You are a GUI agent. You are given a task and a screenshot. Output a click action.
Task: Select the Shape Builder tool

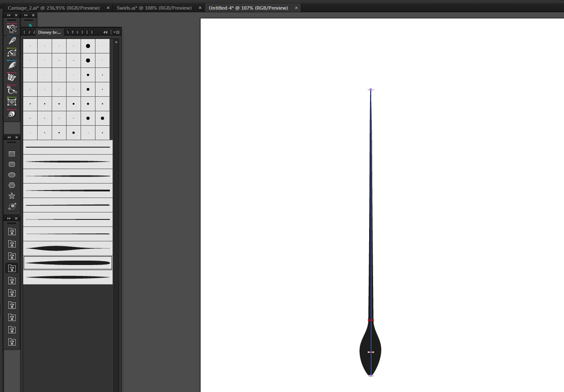[x=12, y=28]
